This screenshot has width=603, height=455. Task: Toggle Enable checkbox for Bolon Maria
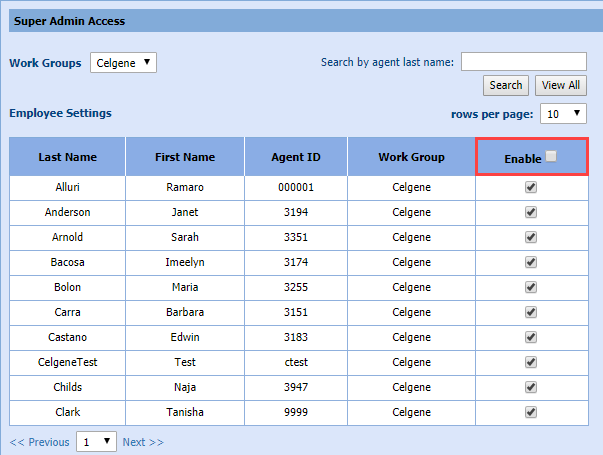(x=531, y=287)
